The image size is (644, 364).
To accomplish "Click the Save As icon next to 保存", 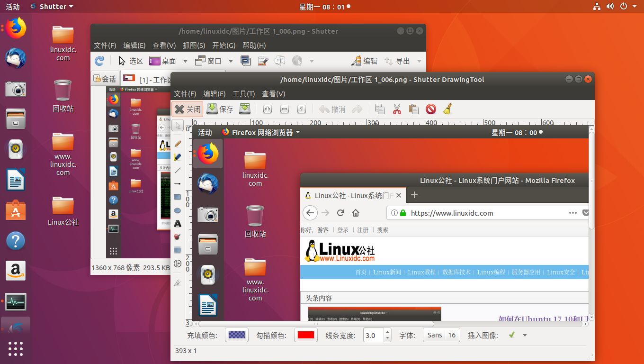I will 244,109.
